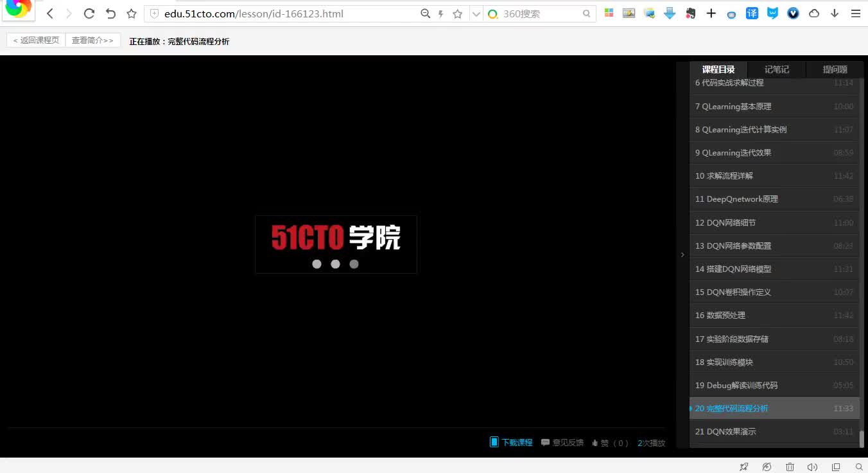Click the trash bin icon in status bar

(x=790, y=467)
